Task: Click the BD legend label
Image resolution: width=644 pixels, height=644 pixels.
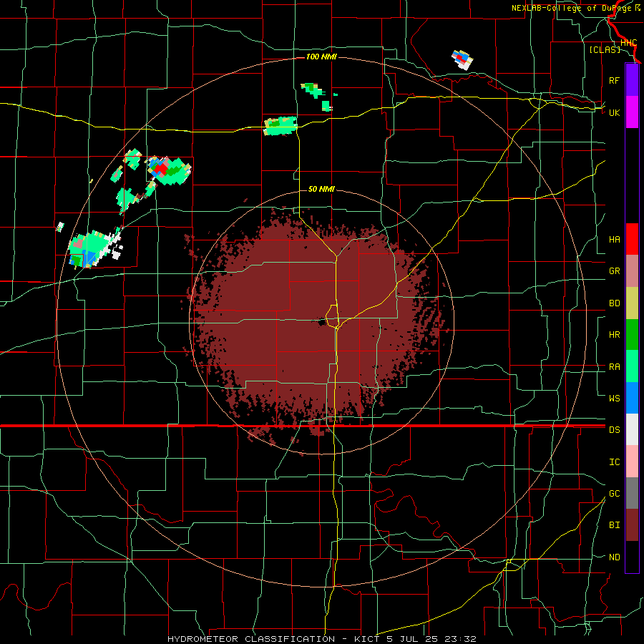Action: 614,303
